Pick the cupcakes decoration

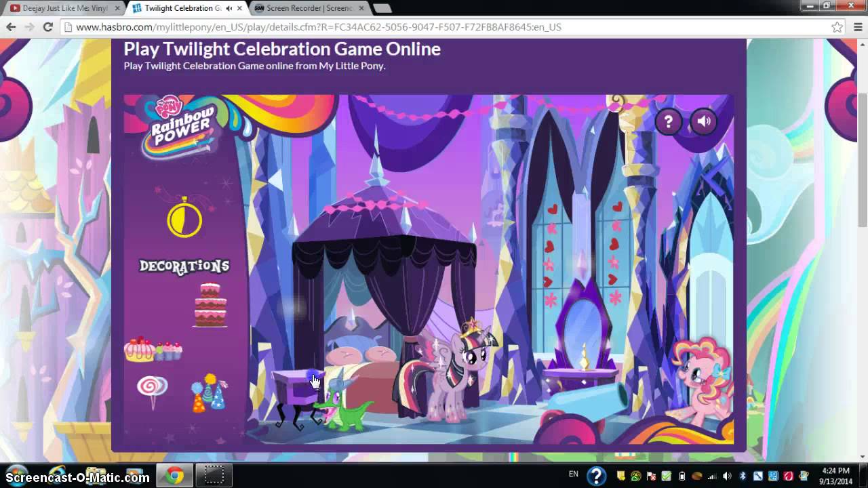click(x=153, y=349)
